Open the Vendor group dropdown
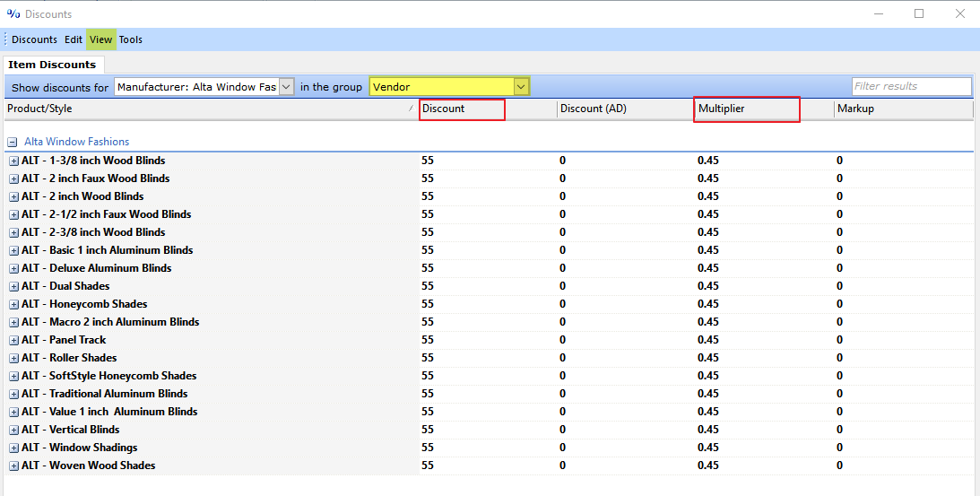This screenshot has width=980, height=496. click(521, 87)
